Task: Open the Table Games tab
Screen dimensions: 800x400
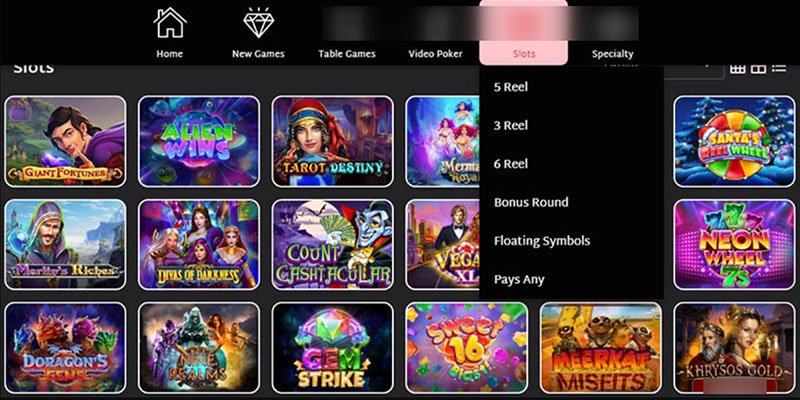Action: 347,54
